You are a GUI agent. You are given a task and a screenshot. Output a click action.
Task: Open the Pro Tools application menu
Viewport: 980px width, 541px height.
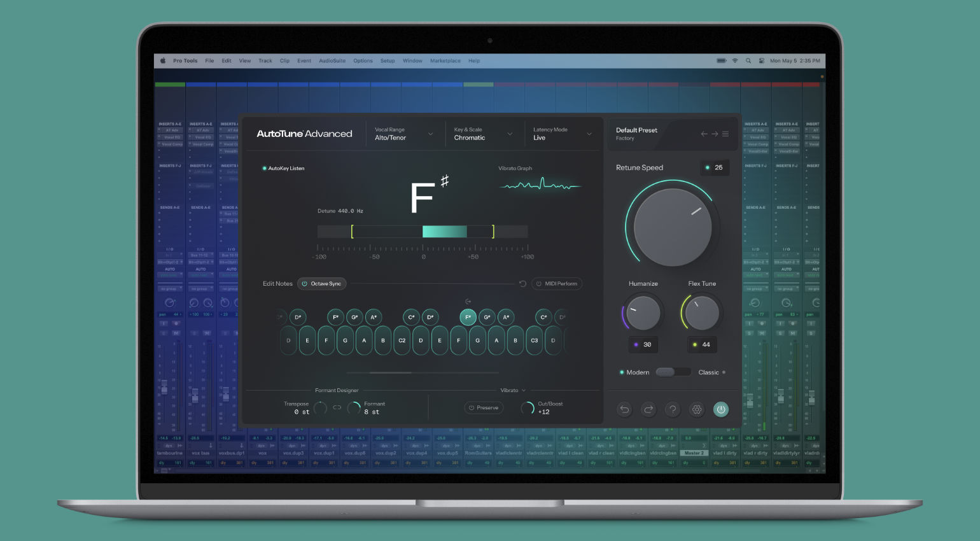[185, 61]
